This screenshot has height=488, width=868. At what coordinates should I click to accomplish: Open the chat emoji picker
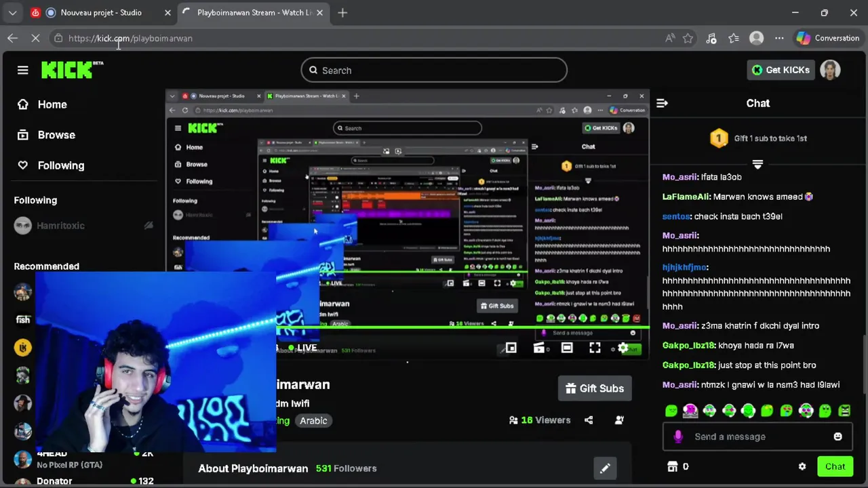(837, 436)
